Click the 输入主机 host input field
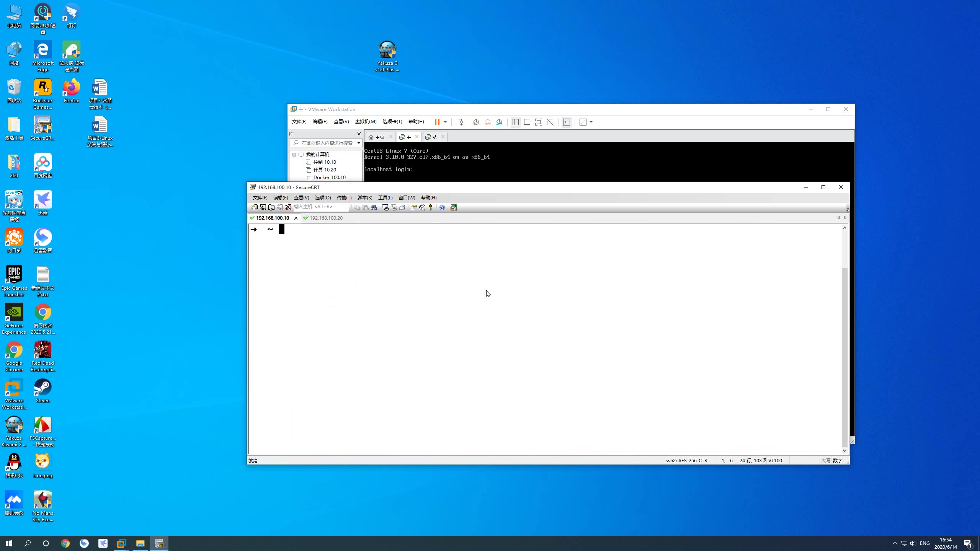Image resolution: width=980 pixels, height=551 pixels. 321,207
